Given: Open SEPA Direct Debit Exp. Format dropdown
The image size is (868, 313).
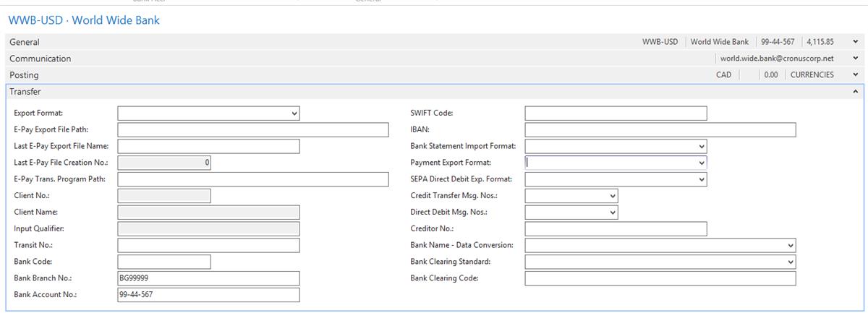Looking at the screenshot, I should click(702, 179).
